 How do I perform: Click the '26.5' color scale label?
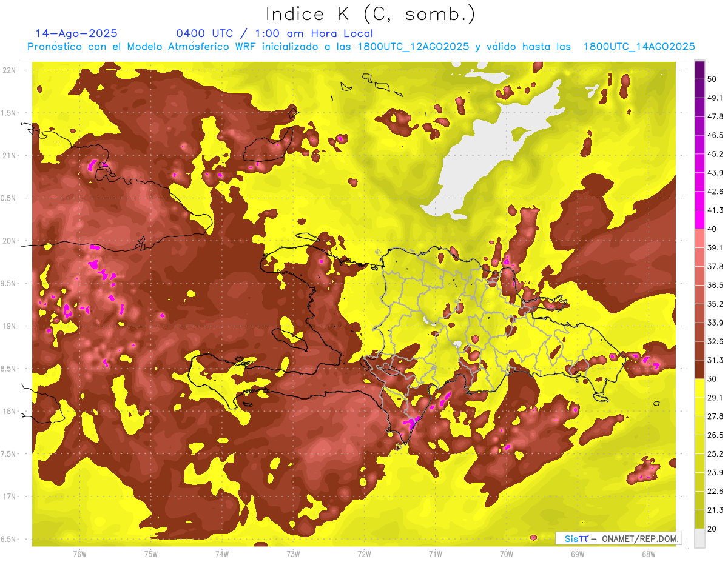(x=715, y=435)
